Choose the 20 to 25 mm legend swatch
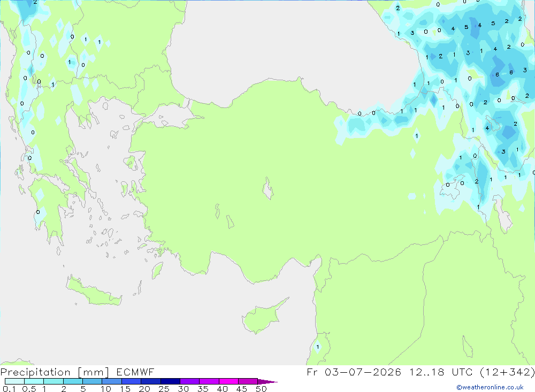The width and height of the screenshot is (535, 392). [151, 381]
